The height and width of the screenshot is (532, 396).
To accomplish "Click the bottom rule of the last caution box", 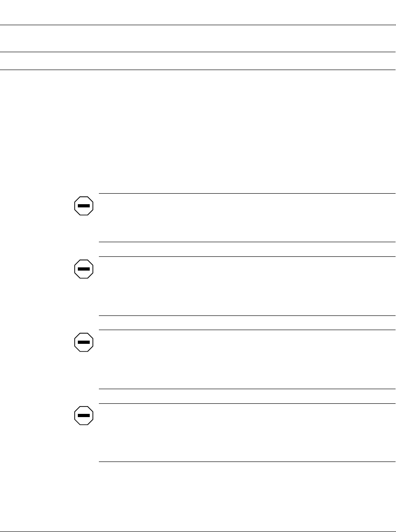I will click(x=247, y=462).
